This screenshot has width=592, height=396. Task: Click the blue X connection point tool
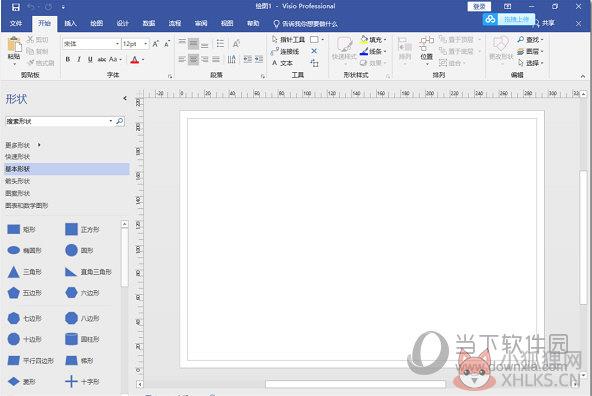(314, 51)
